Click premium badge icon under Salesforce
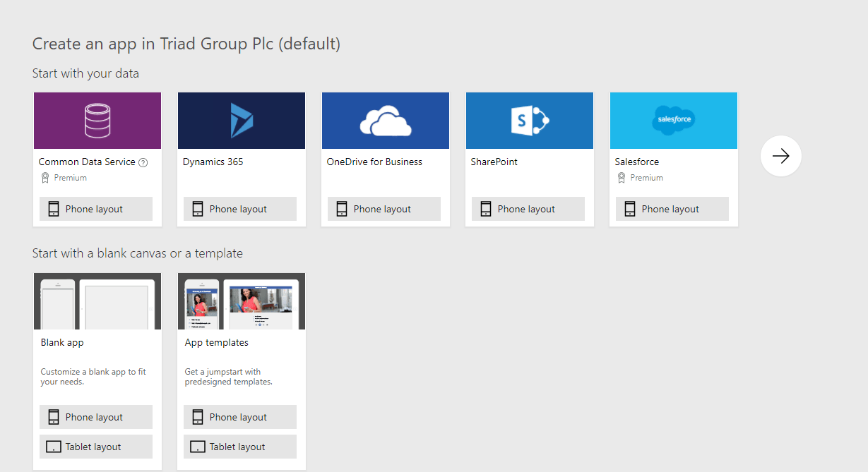The image size is (868, 472). pos(622,178)
